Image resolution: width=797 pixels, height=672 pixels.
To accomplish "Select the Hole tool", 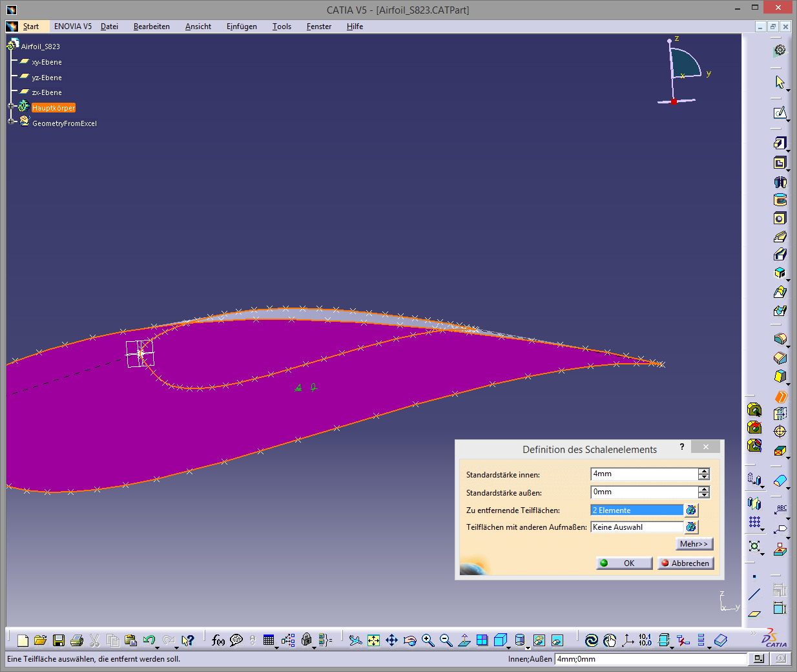I will pyautogui.click(x=780, y=218).
